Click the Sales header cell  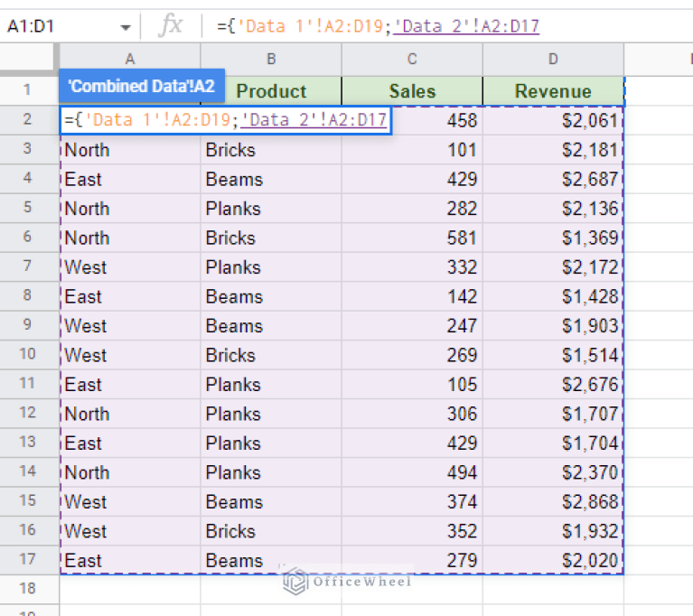(412, 91)
